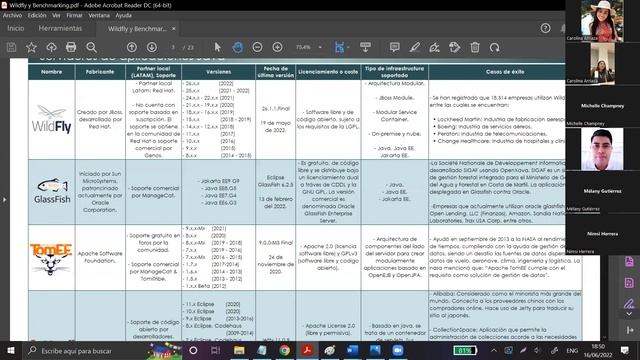Image resolution: width=640 pixels, height=360 pixels.
Task: Select the highlighter pen tool
Action: click(415, 47)
